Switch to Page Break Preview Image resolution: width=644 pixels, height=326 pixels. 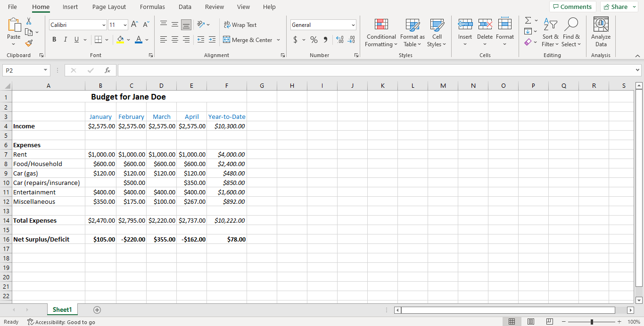click(549, 322)
